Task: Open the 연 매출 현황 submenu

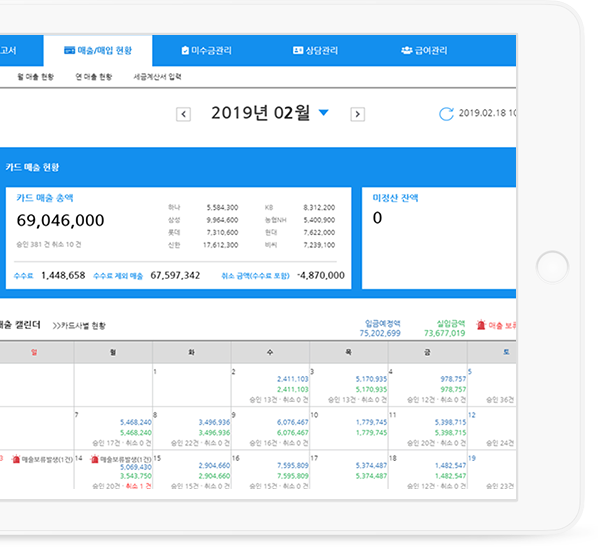Action: pyautogui.click(x=94, y=77)
